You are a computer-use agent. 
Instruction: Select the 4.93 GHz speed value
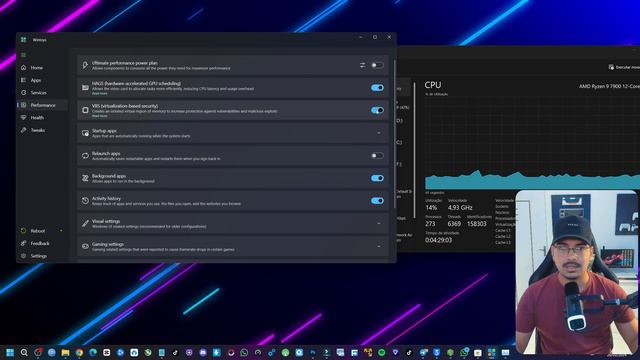(x=460, y=207)
